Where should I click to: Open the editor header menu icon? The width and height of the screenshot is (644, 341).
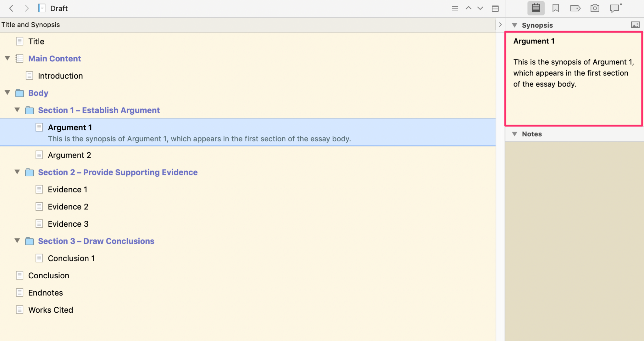[x=455, y=8]
